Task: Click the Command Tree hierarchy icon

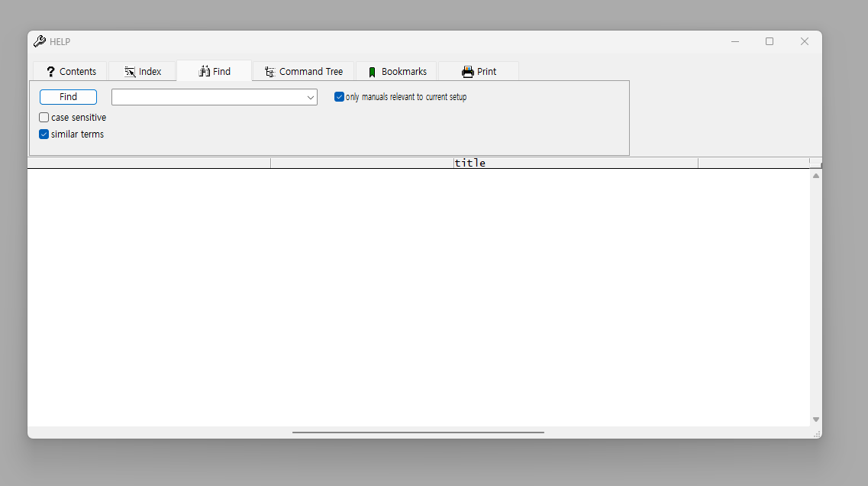Action: pyautogui.click(x=269, y=72)
